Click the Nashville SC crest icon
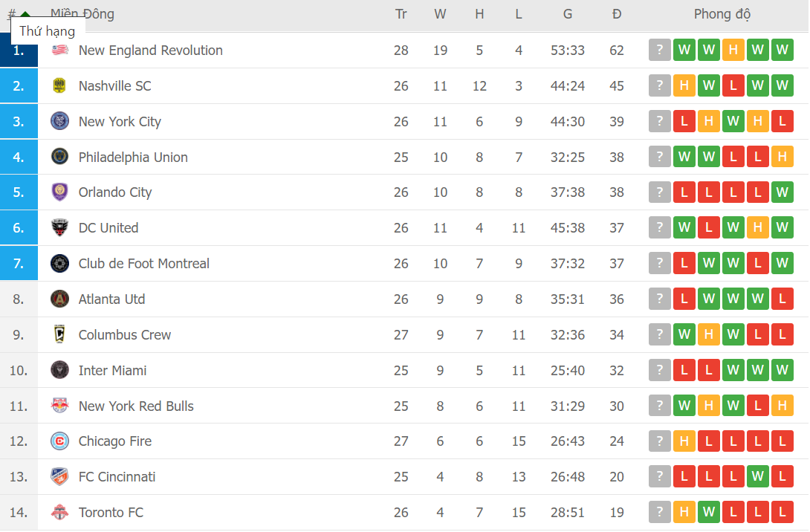 (59, 86)
